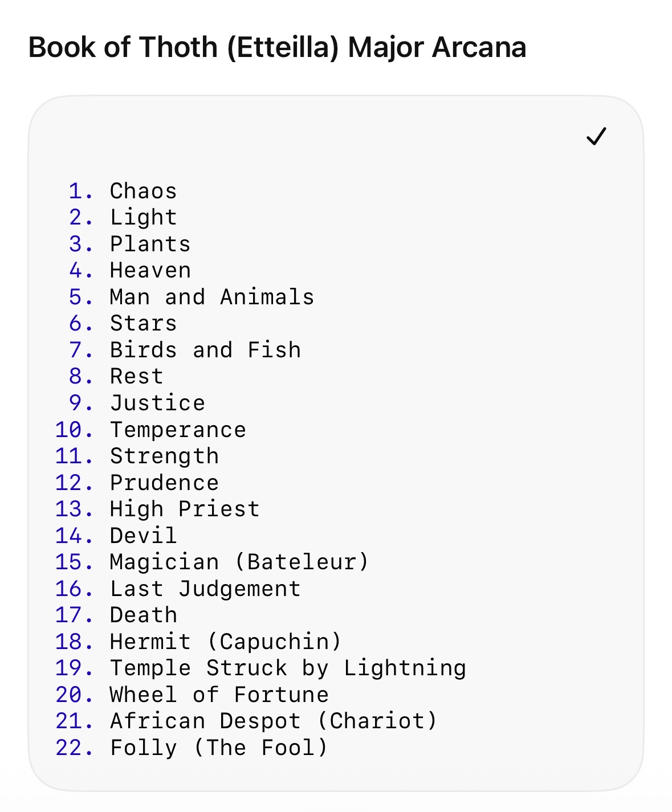Select the 'Wheel of Fortune' entry
The width and height of the screenshot is (672, 812).
pyautogui.click(x=219, y=695)
